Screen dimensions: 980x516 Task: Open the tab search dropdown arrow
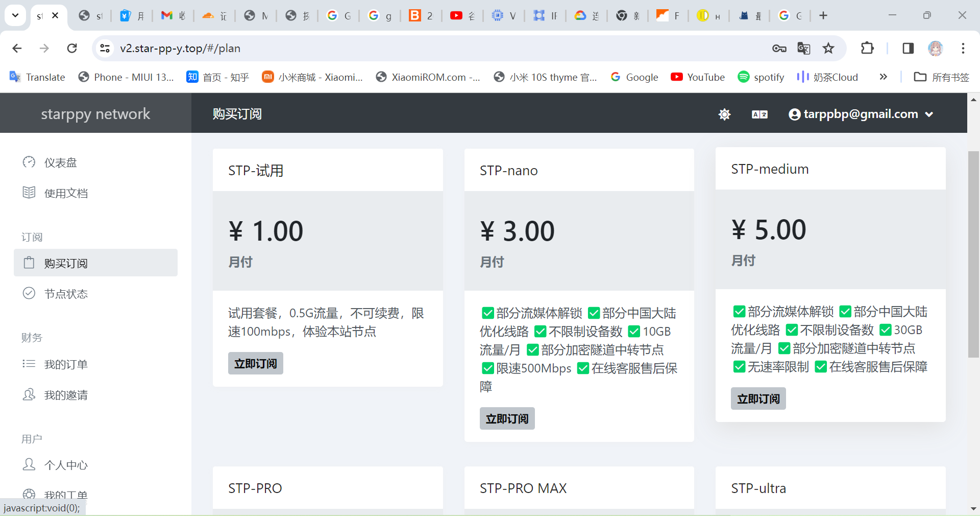pos(15,15)
